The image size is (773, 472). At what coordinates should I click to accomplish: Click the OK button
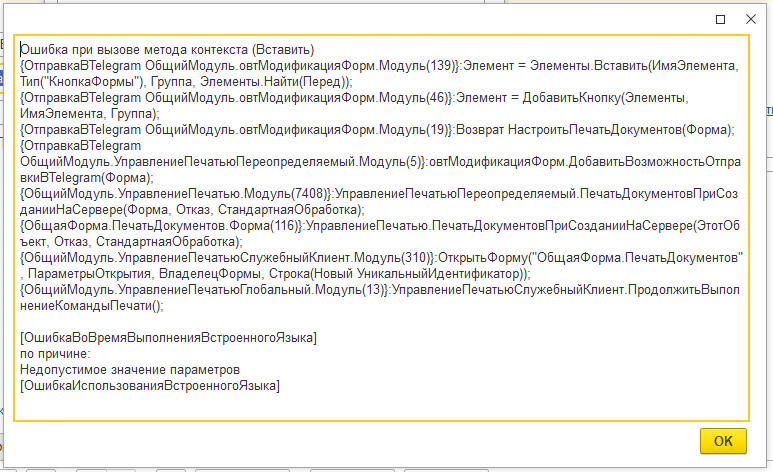click(x=723, y=441)
